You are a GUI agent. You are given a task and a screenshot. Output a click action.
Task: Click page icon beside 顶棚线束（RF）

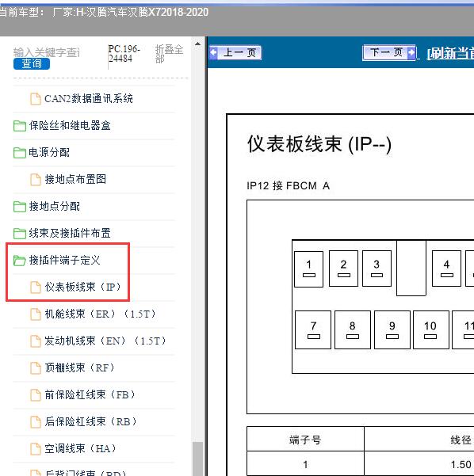click(x=36, y=368)
